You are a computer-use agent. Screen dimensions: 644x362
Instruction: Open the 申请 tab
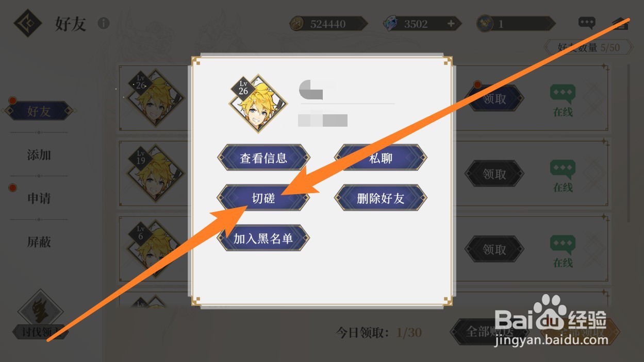click(x=39, y=198)
